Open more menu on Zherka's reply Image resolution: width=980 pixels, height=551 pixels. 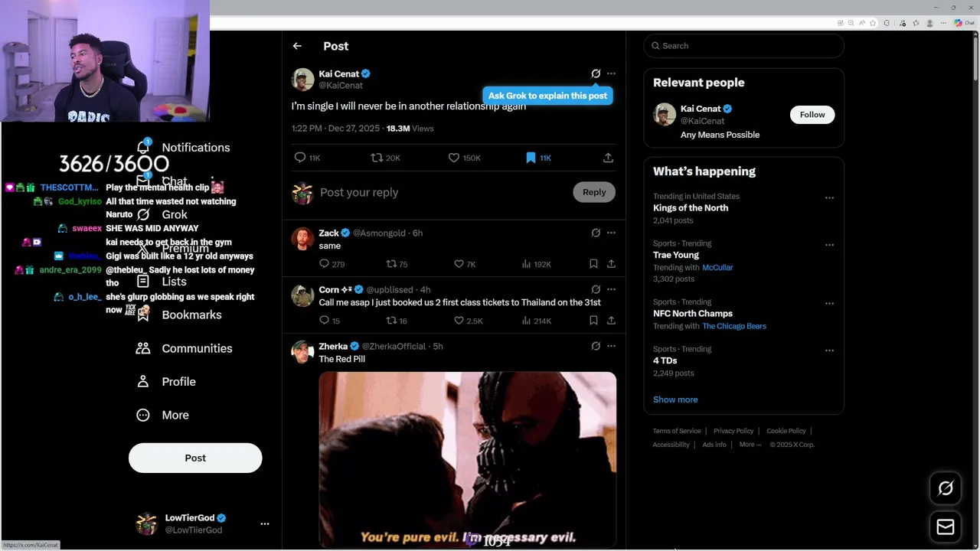611,346
